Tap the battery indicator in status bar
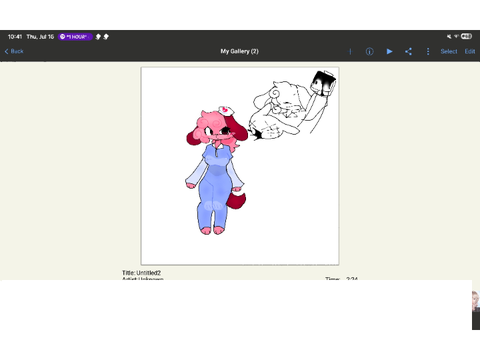The width and height of the screenshot is (480, 360). tap(466, 36)
